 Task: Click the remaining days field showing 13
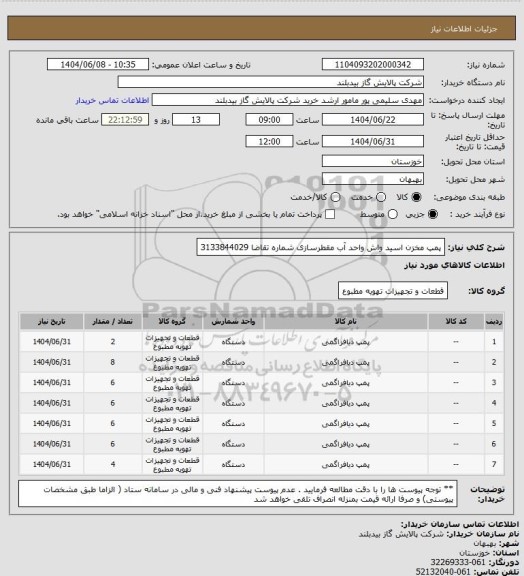pos(196,120)
